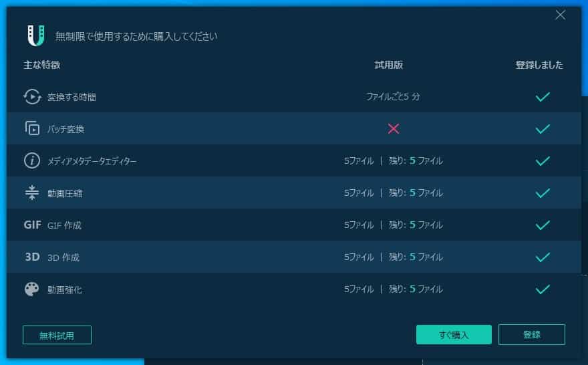Click the video compression icon

(32, 193)
